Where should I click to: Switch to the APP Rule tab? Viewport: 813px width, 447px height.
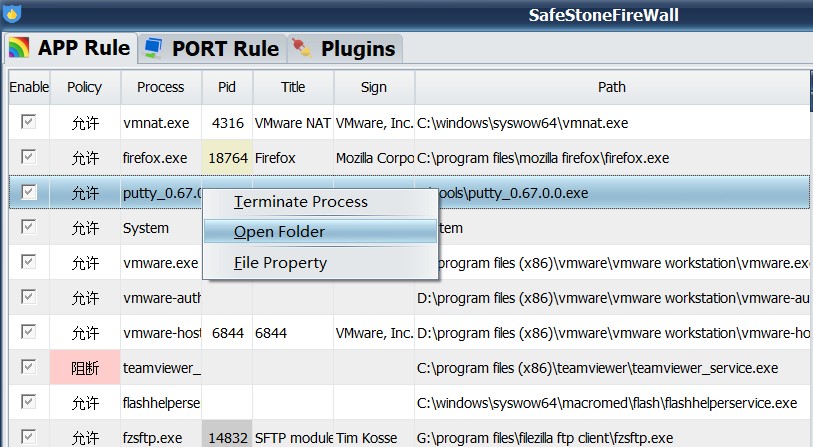pyautogui.click(x=71, y=48)
